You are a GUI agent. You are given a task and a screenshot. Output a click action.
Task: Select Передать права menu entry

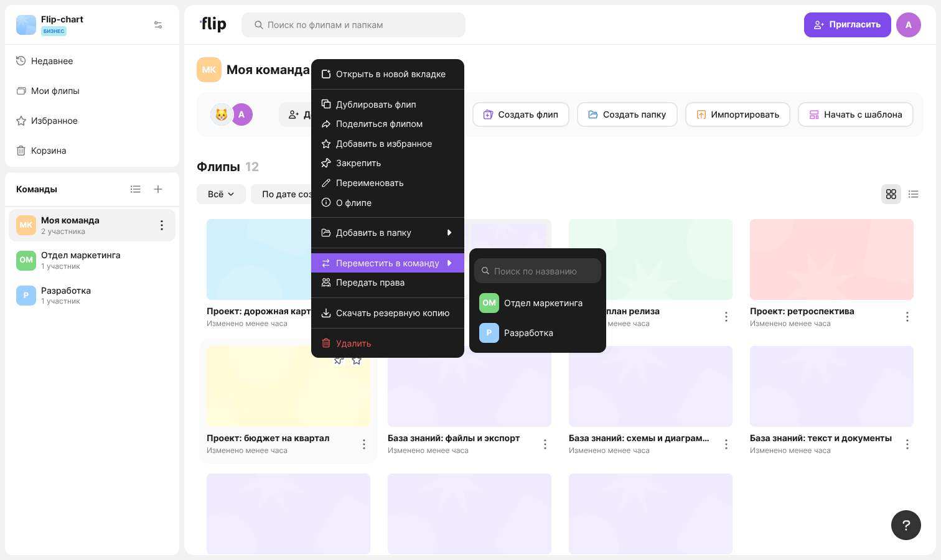[388, 282]
